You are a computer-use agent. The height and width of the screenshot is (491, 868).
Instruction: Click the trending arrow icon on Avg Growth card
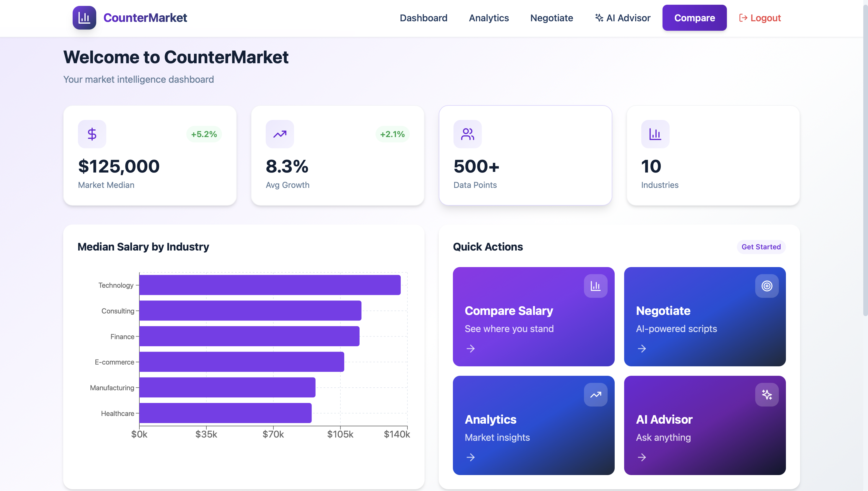tap(280, 134)
